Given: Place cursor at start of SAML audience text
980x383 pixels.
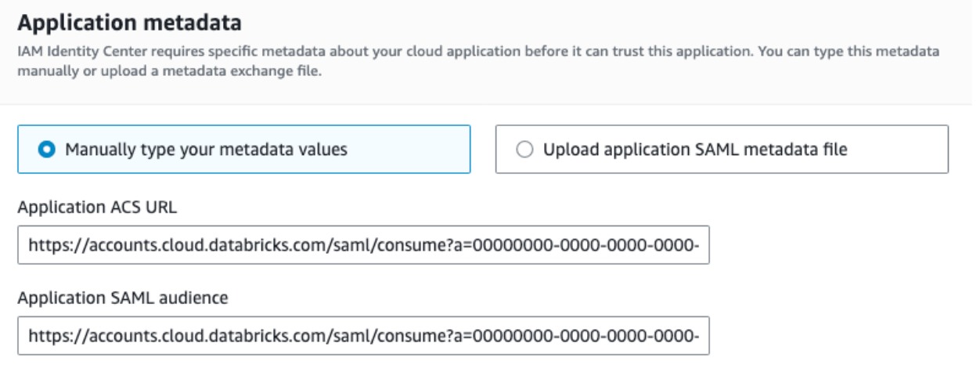Looking at the screenshot, I should (29, 336).
